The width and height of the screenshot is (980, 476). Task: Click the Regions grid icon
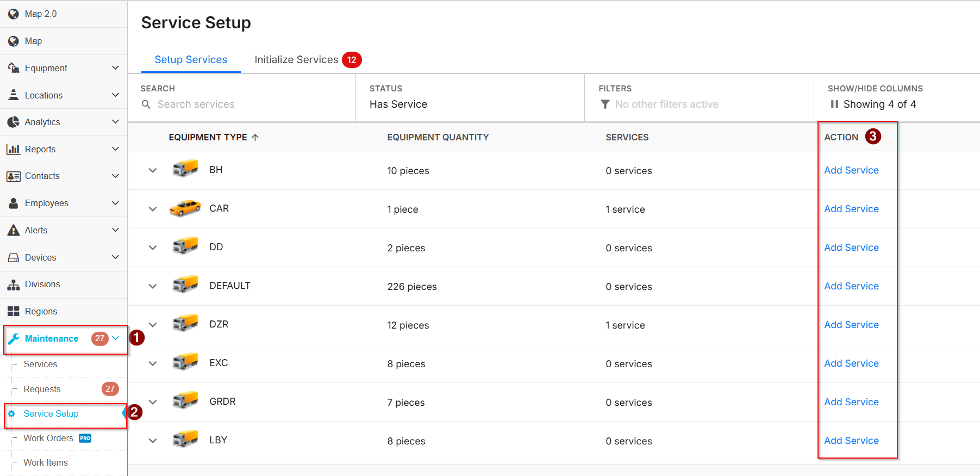click(14, 311)
